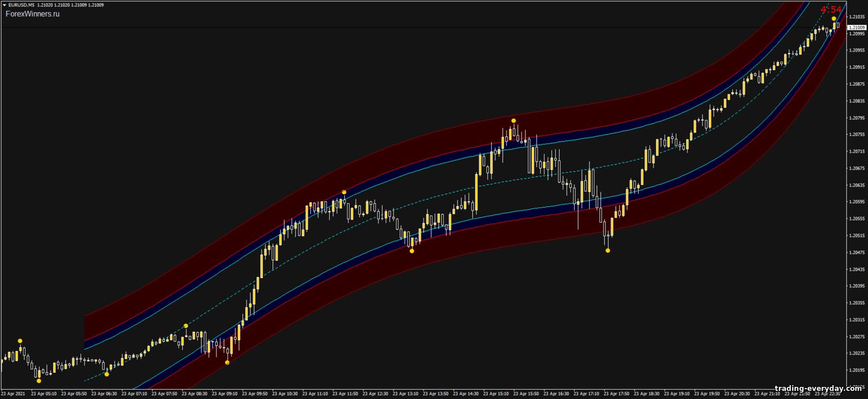Click the 23 Apr 05:10 time label
Screen dimensions: 868x399
click(x=44, y=394)
